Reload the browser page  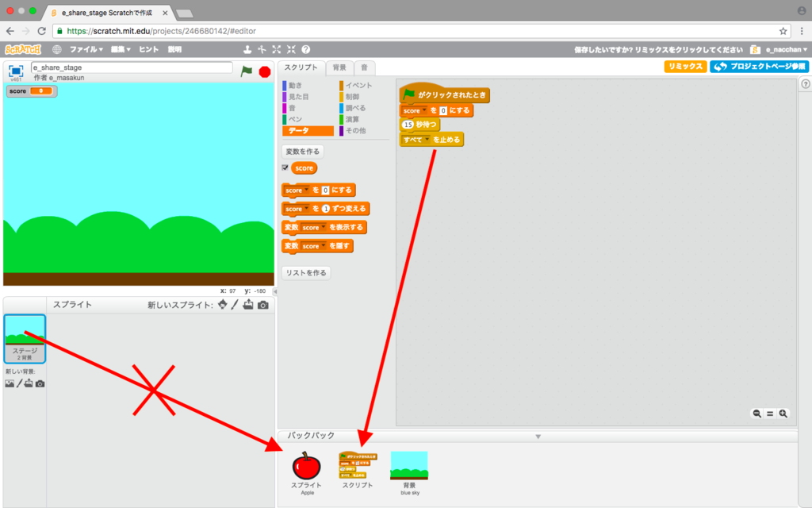click(42, 31)
